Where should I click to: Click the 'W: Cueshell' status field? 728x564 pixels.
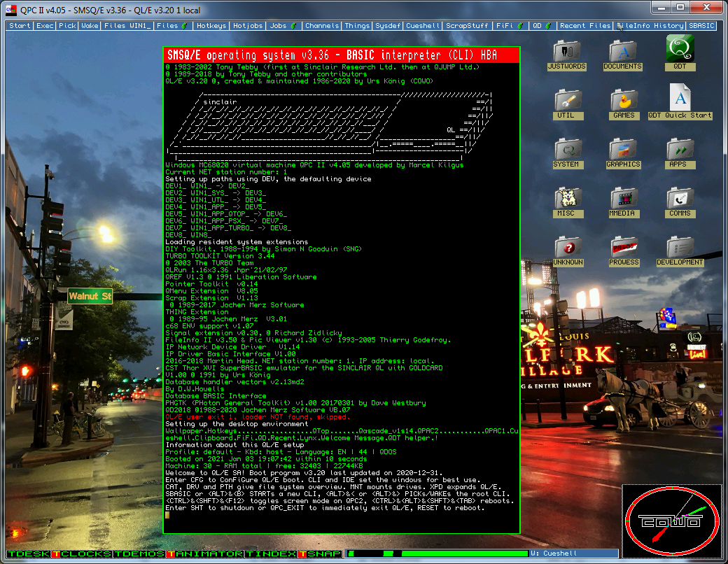pyautogui.click(x=574, y=554)
